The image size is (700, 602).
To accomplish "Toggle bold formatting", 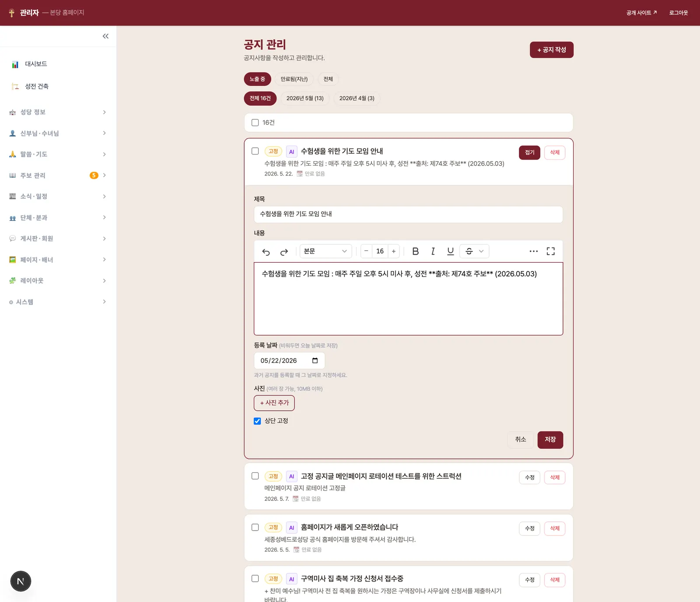I will pyautogui.click(x=416, y=251).
